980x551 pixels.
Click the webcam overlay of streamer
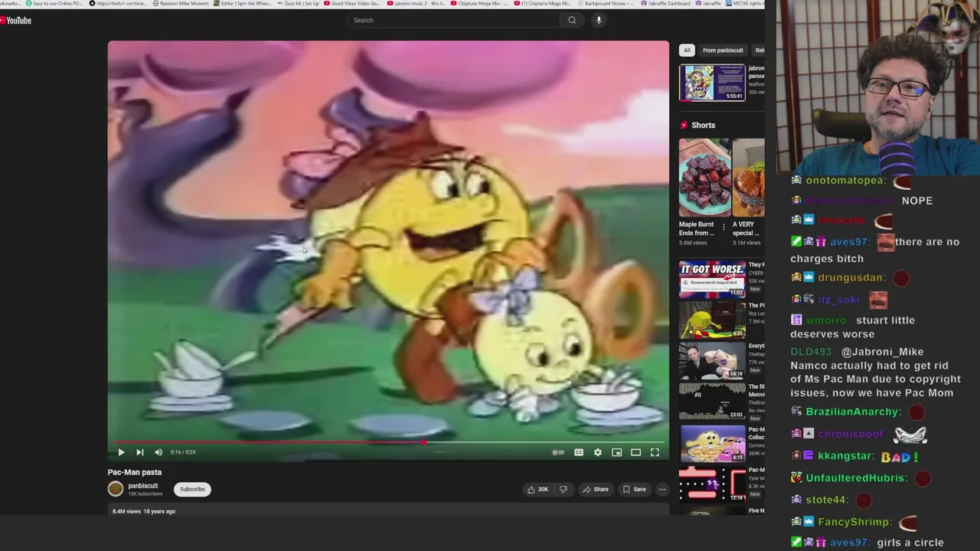tap(877, 87)
